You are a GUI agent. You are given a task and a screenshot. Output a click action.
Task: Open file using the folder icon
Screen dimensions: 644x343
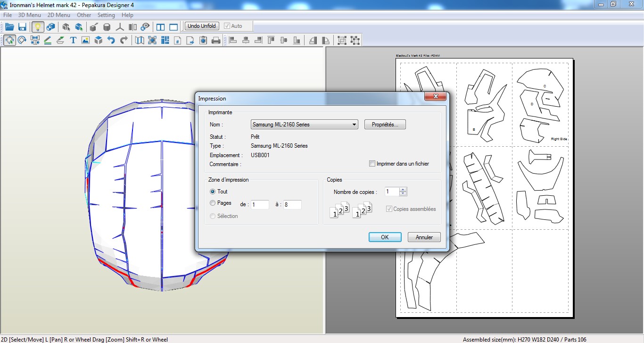(9, 27)
